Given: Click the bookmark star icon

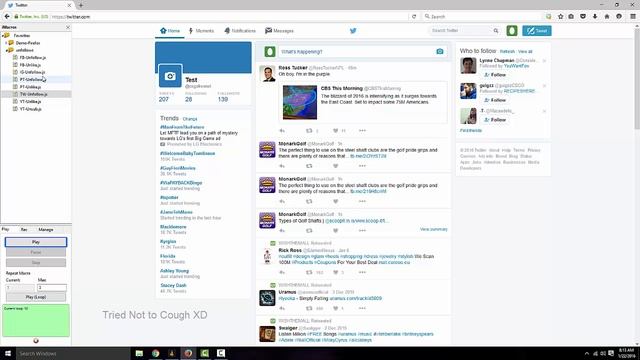Looking at the screenshot, I should (x=560, y=16).
